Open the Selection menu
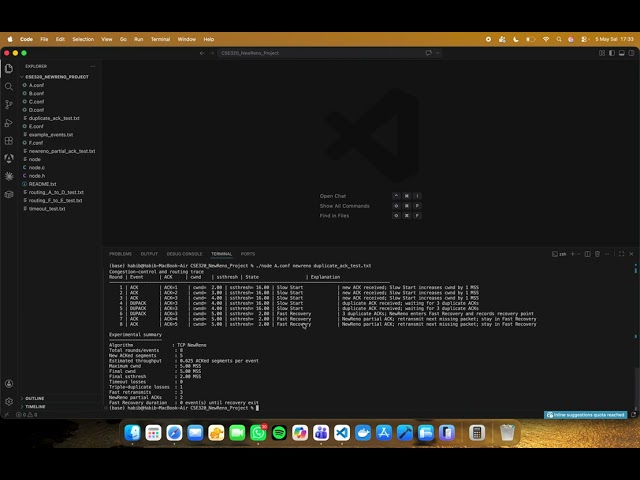 83,39
